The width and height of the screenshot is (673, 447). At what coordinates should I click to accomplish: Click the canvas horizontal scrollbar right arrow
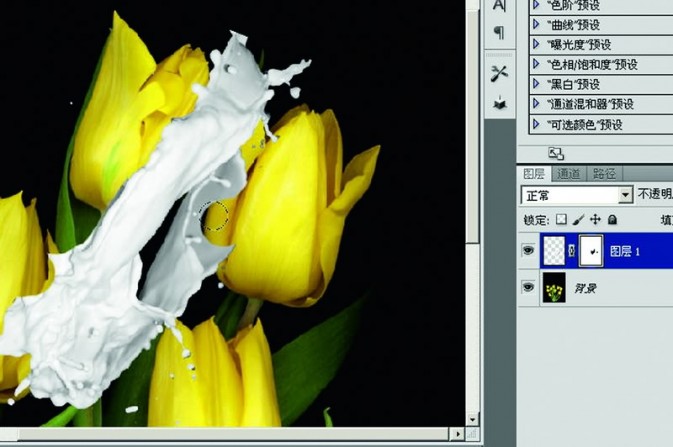tap(457, 434)
